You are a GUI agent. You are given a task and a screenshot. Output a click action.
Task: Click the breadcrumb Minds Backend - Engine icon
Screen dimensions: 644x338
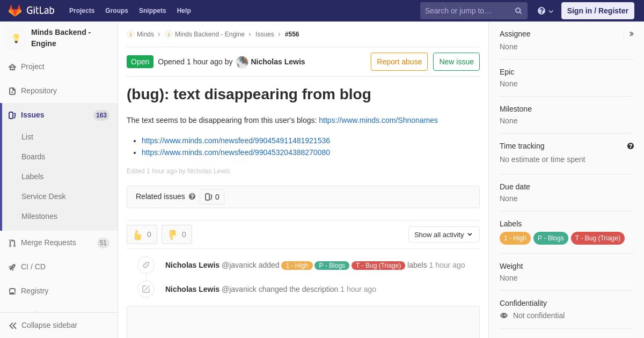(169, 34)
